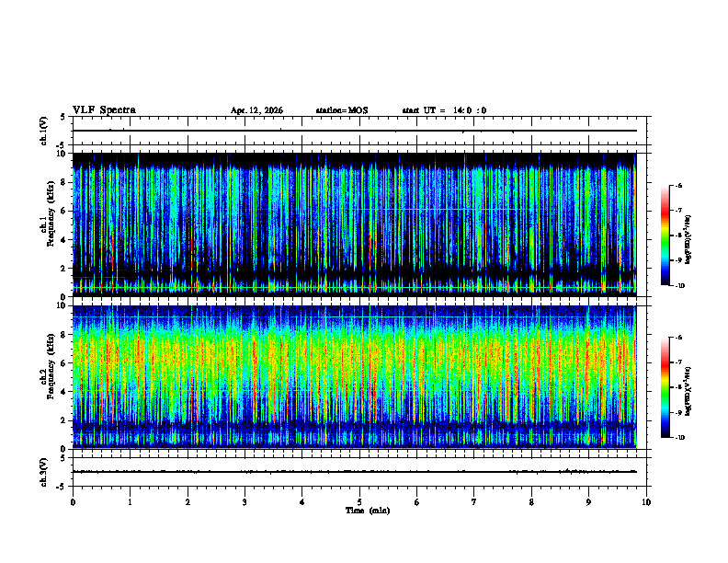728x563 pixels.
Task: Click the "5" tick on the Time axis
Action: pos(359,502)
